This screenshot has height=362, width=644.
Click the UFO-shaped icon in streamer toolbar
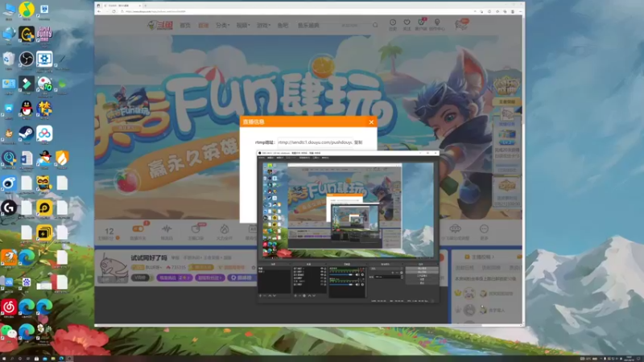point(455,228)
